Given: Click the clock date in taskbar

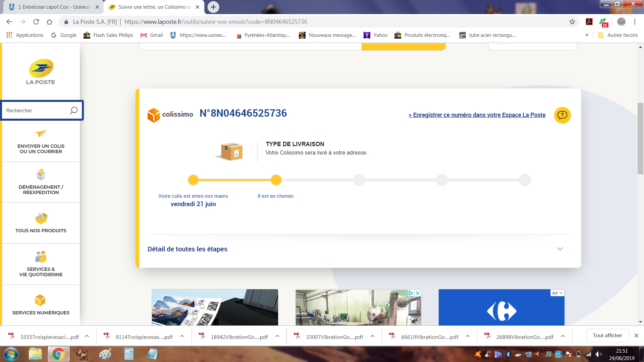Looking at the screenshot, I should point(622,354).
